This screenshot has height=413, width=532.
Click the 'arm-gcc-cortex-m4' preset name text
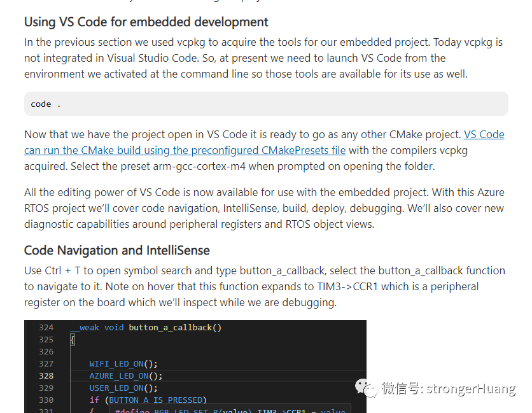(x=199, y=166)
